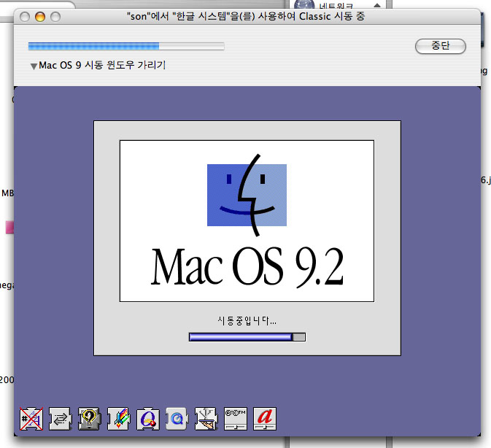Image resolution: width=491 pixels, height=448 pixels.
Task: Click the red letter 'a' extension icon
Action: click(265, 418)
